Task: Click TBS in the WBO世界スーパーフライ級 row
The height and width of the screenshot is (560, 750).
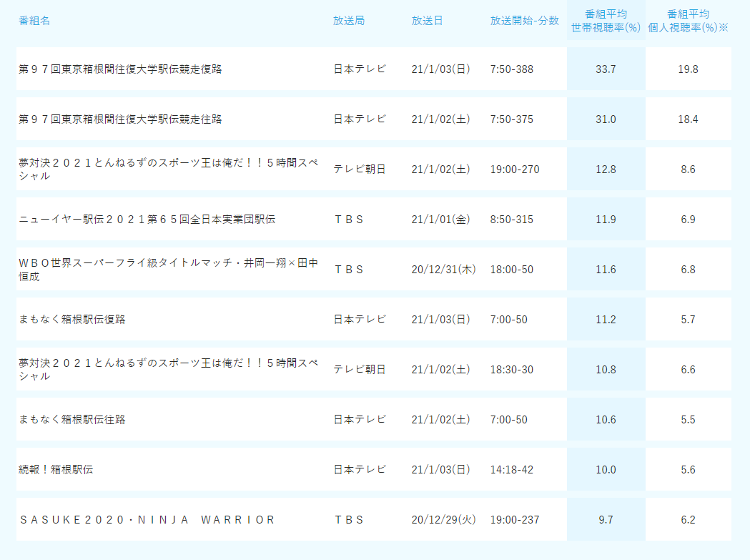Action: pos(349,270)
